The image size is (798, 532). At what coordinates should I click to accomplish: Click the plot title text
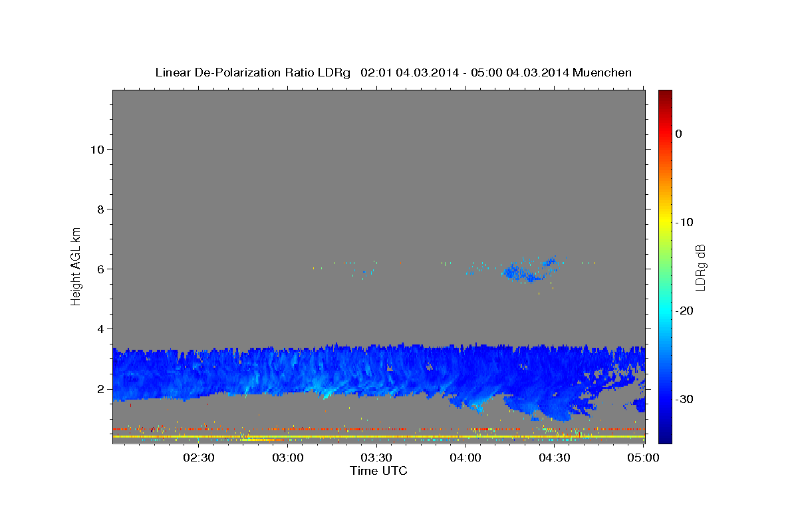(x=393, y=72)
